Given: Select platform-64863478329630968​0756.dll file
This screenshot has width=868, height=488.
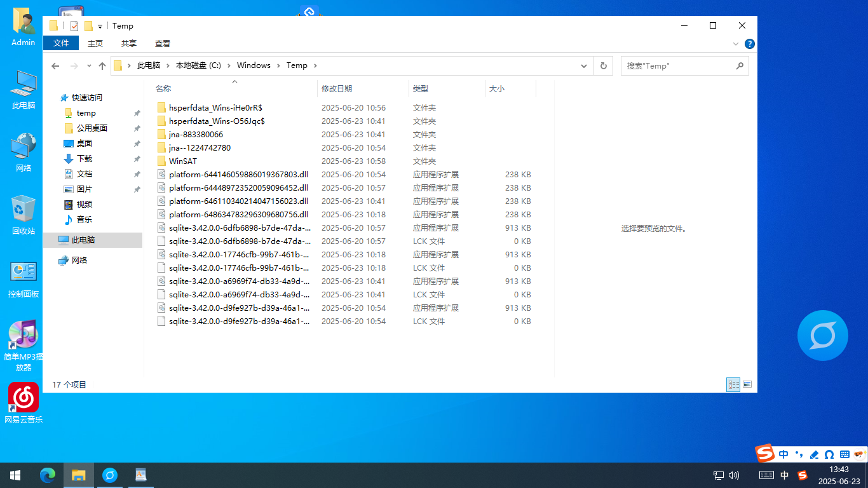Looking at the screenshot, I should pyautogui.click(x=238, y=215).
